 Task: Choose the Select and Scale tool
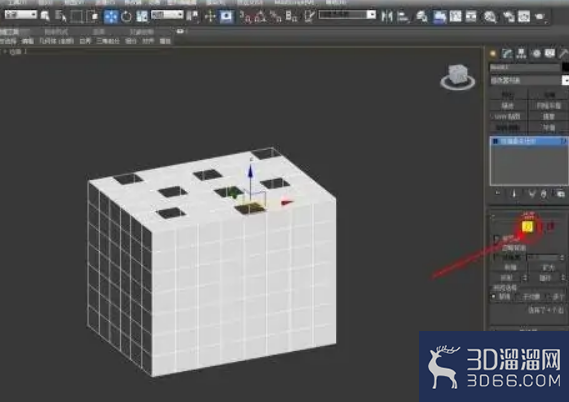pyautogui.click(x=142, y=16)
